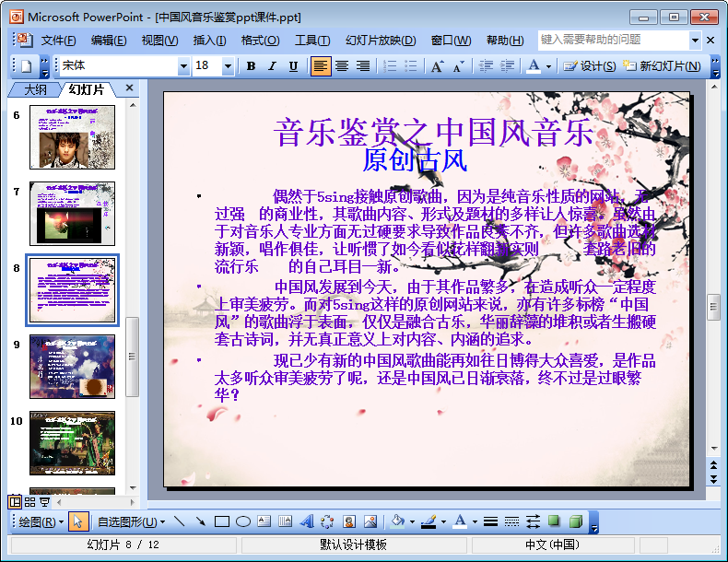The image size is (728, 562).
Task: Insert a vertical text box
Action: click(x=286, y=522)
